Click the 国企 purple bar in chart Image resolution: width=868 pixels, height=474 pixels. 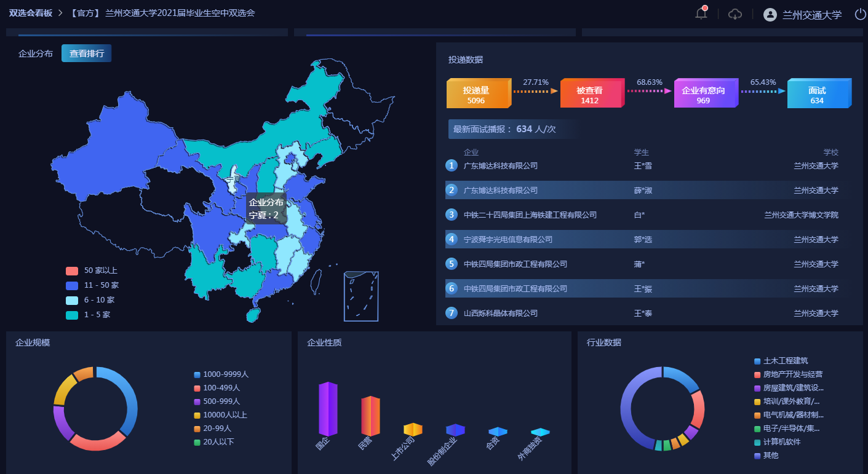328,409
